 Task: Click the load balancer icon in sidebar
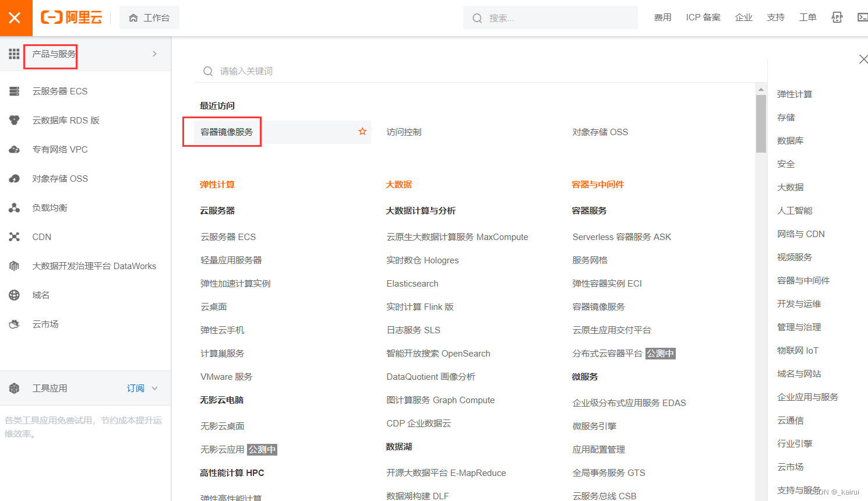click(x=15, y=208)
